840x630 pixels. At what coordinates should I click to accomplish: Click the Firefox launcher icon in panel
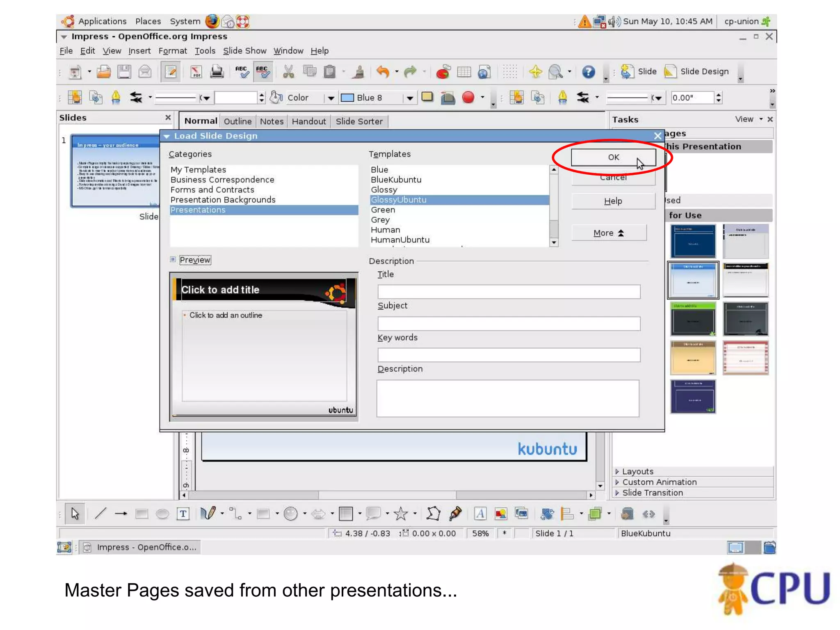212,21
